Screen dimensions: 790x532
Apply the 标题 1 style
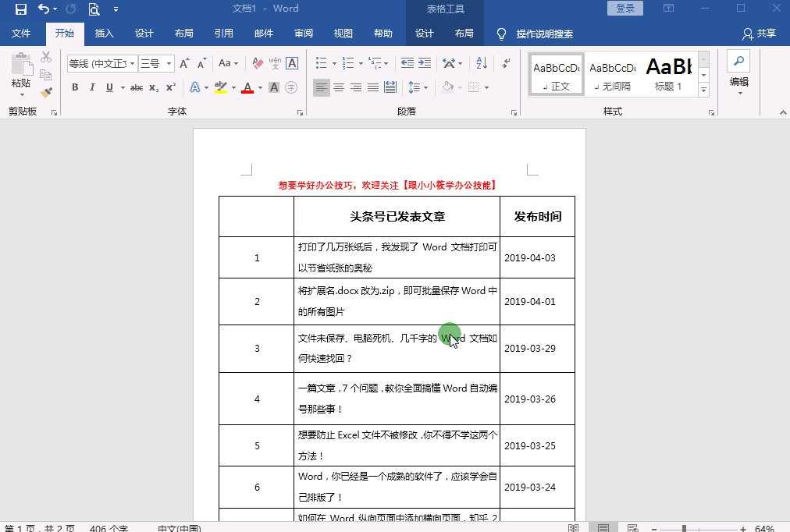(668, 74)
